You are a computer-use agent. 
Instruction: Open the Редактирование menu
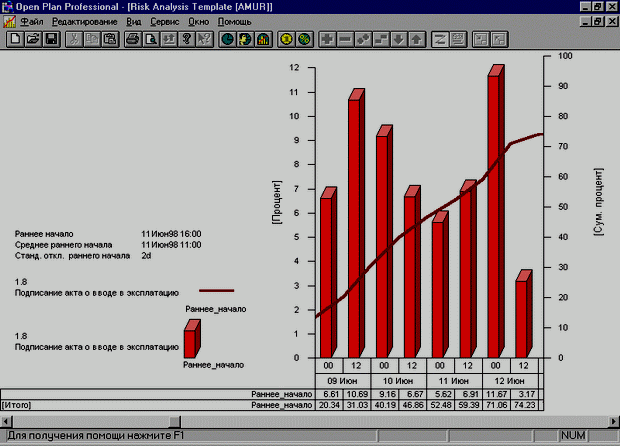pyautogui.click(x=85, y=22)
